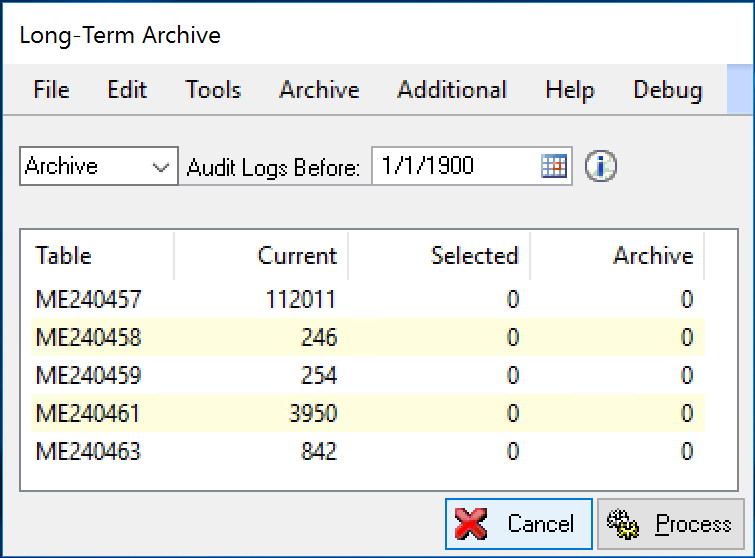Click the Audit Logs Before date field
Screen dimensions: 755x558
pos(455,166)
